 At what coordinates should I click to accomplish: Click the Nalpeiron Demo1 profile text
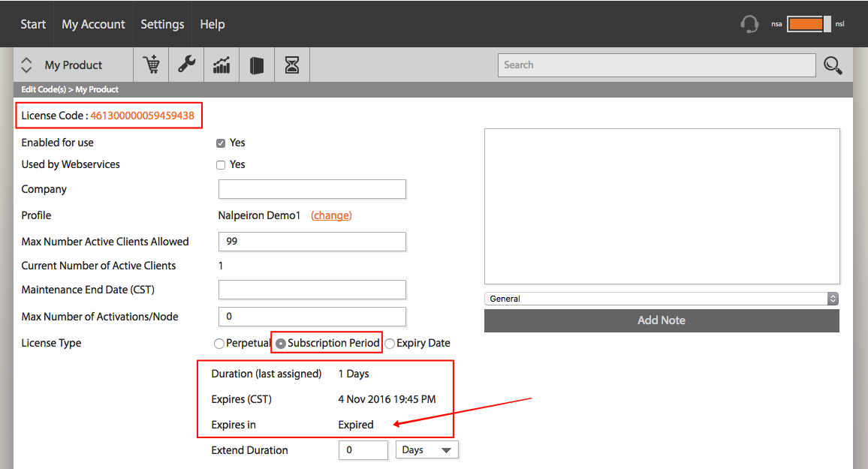(x=259, y=215)
